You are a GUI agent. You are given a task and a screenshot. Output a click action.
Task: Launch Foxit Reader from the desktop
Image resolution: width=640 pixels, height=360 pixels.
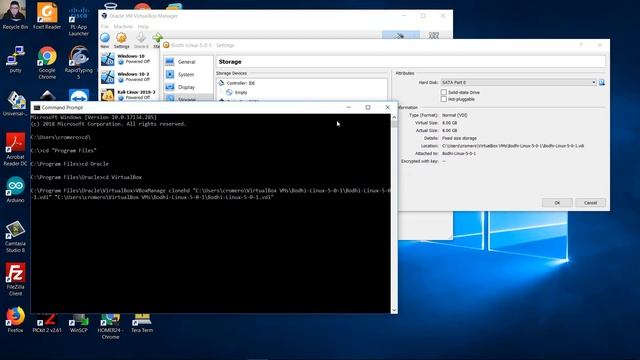point(47,15)
